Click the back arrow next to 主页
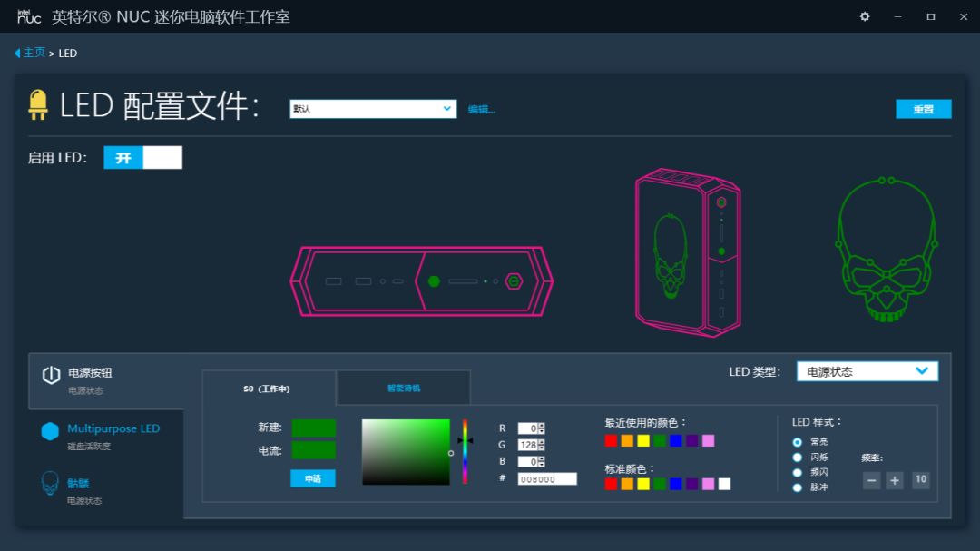This screenshot has width=980, height=551. [17, 54]
